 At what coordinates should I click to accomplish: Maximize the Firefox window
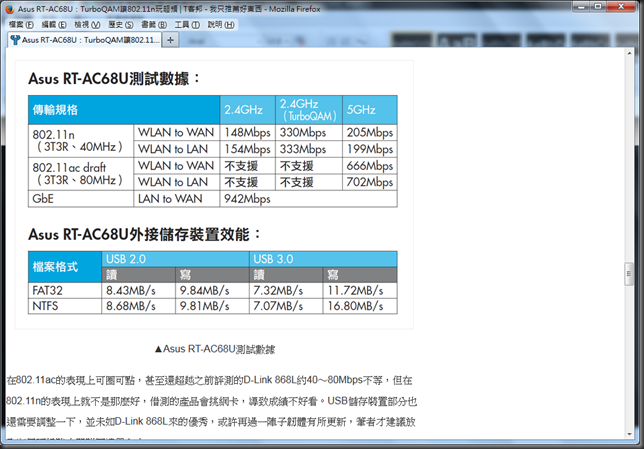coord(598,7)
